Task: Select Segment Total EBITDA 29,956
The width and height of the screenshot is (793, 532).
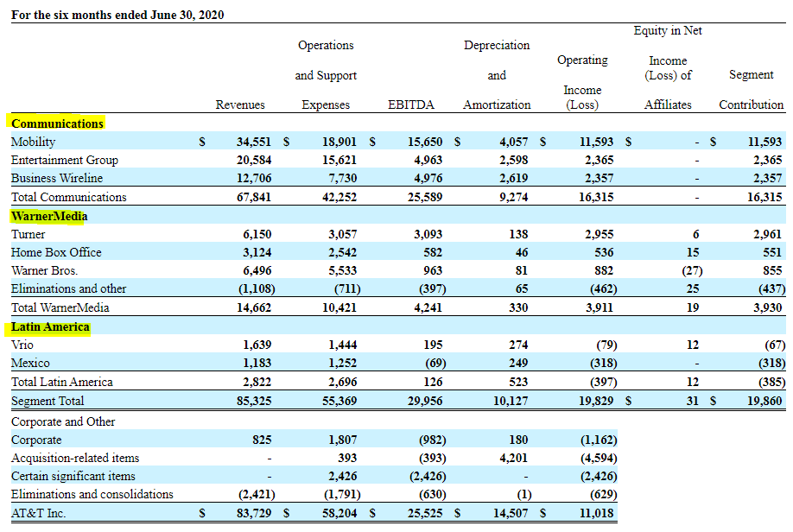Action: pos(425,401)
